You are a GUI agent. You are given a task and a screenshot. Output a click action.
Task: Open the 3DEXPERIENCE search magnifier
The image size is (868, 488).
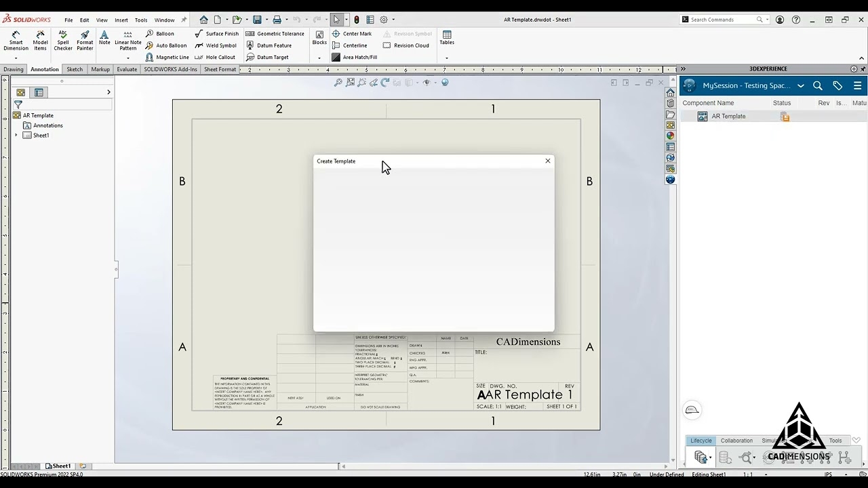[818, 85]
